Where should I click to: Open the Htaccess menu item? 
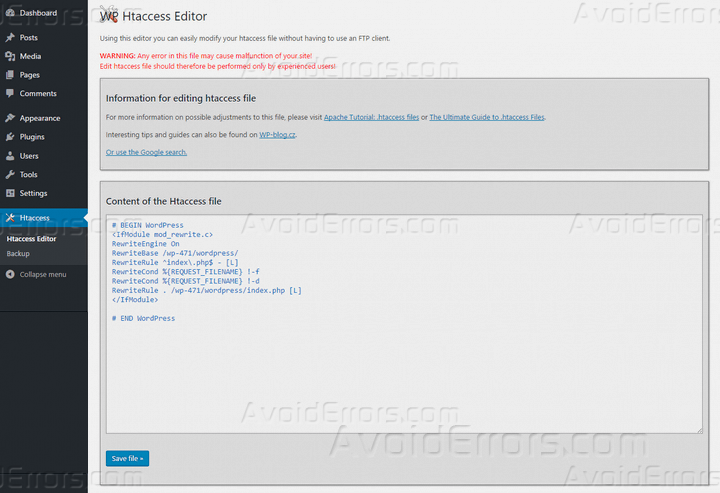34,218
